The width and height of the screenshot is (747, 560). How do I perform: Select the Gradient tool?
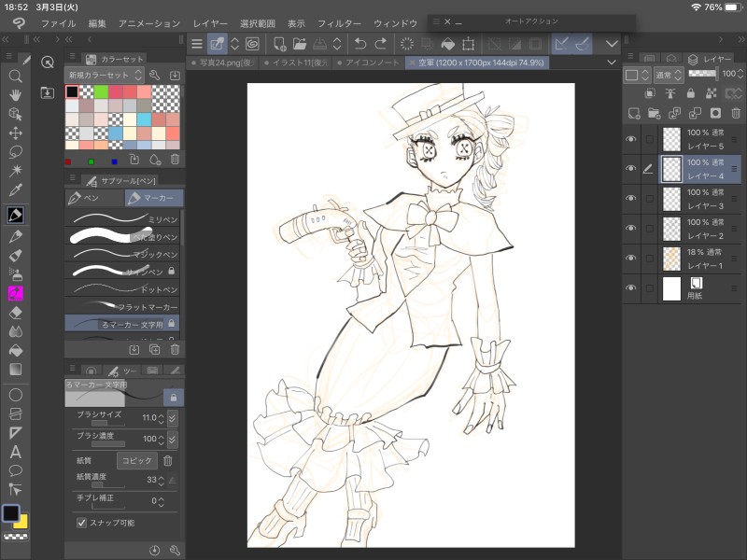point(15,370)
